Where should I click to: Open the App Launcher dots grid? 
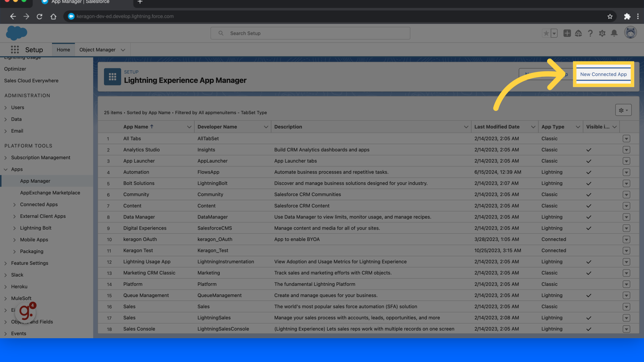point(15,50)
